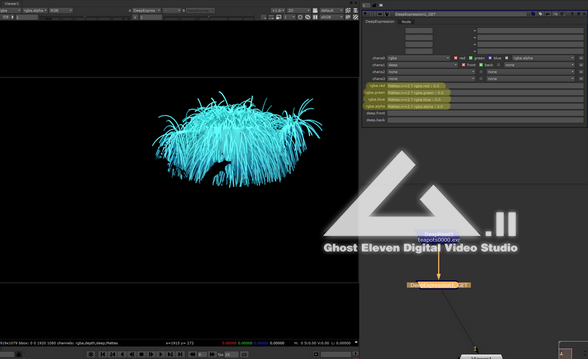Click the clear-channel icon on the chans1 row
The height and width of the screenshot is (361, 588).
coord(581,65)
